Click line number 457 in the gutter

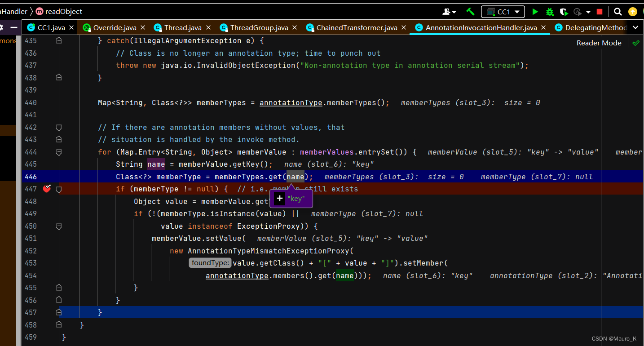pos(31,312)
